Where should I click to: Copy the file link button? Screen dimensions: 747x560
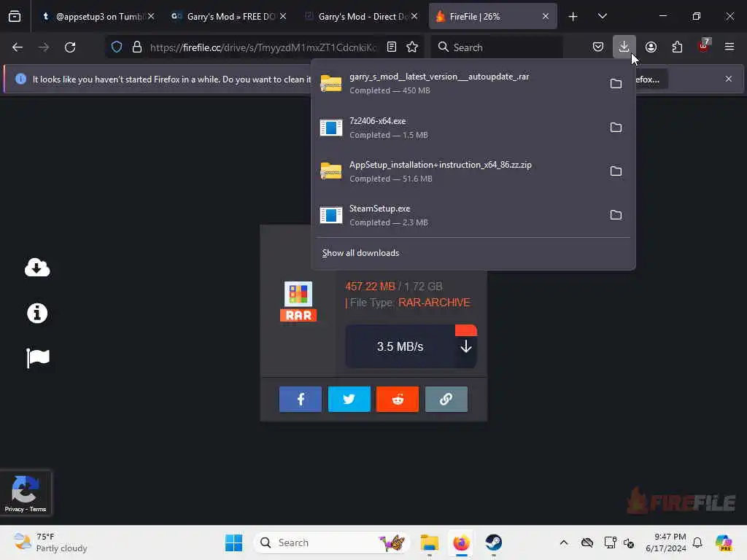click(x=446, y=399)
